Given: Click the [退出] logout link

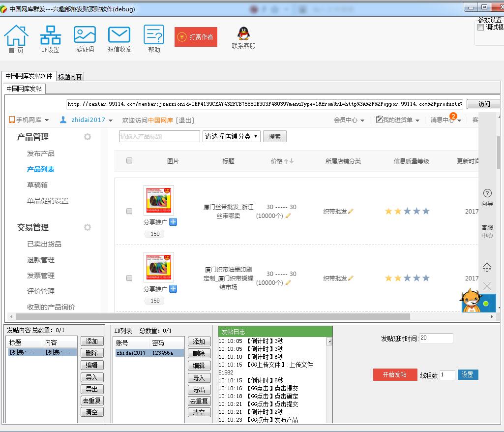Looking at the screenshot, I should 185,121.
